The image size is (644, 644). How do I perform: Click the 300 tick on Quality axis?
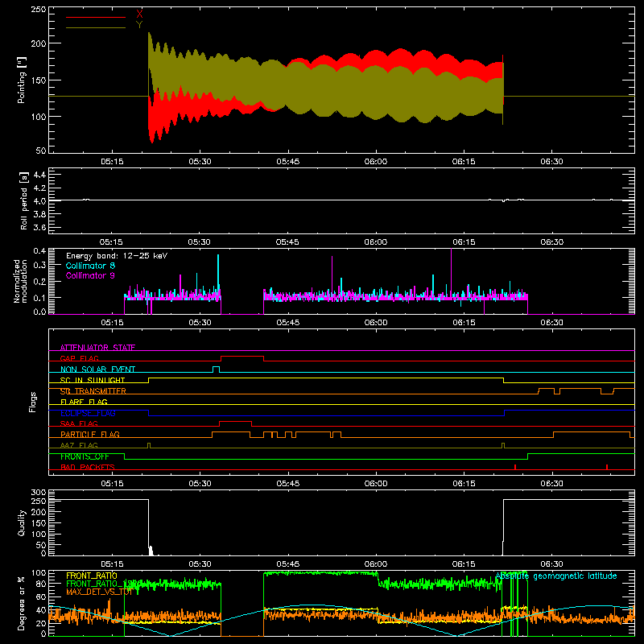point(39,493)
